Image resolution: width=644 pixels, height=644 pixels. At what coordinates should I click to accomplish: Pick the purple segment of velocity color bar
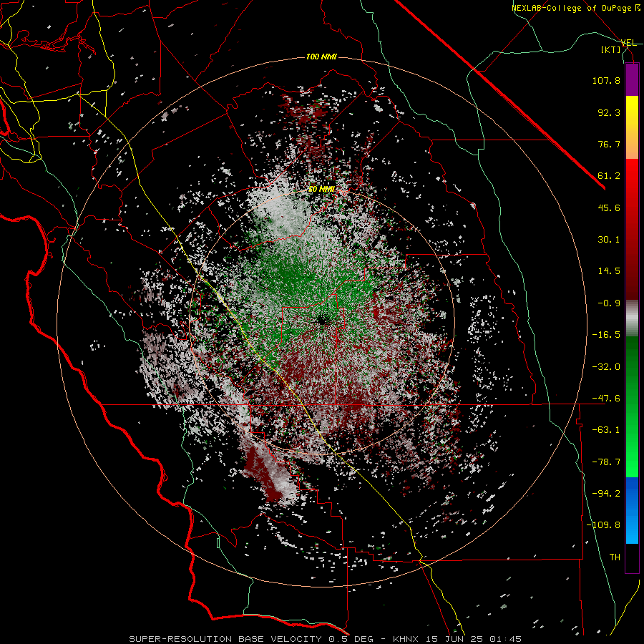(632, 79)
